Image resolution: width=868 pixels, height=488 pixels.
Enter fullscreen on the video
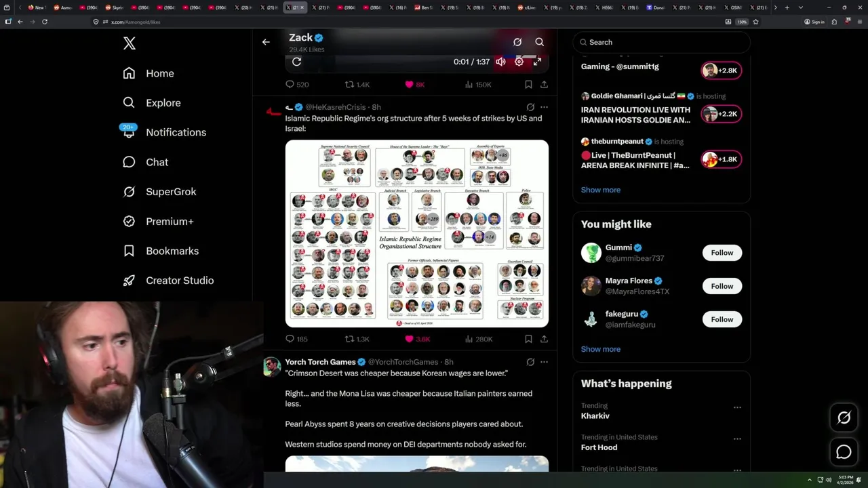pos(537,62)
